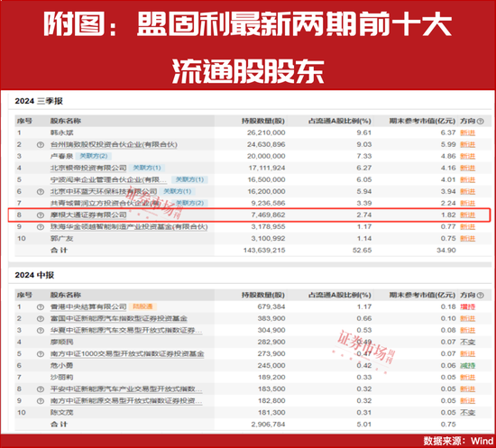The image size is (496, 448).
Task: Select shareholder name 郭广友
Action: click(x=61, y=239)
